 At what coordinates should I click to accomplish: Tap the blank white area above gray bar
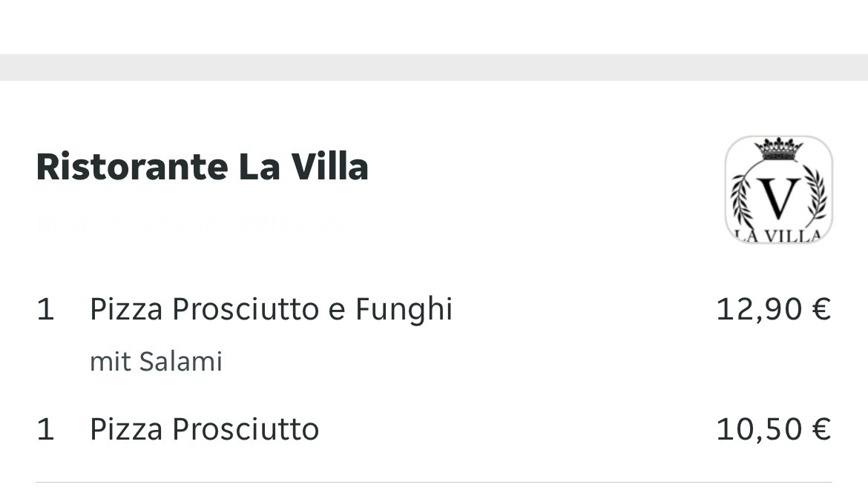pyautogui.click(x=434, y=26)
